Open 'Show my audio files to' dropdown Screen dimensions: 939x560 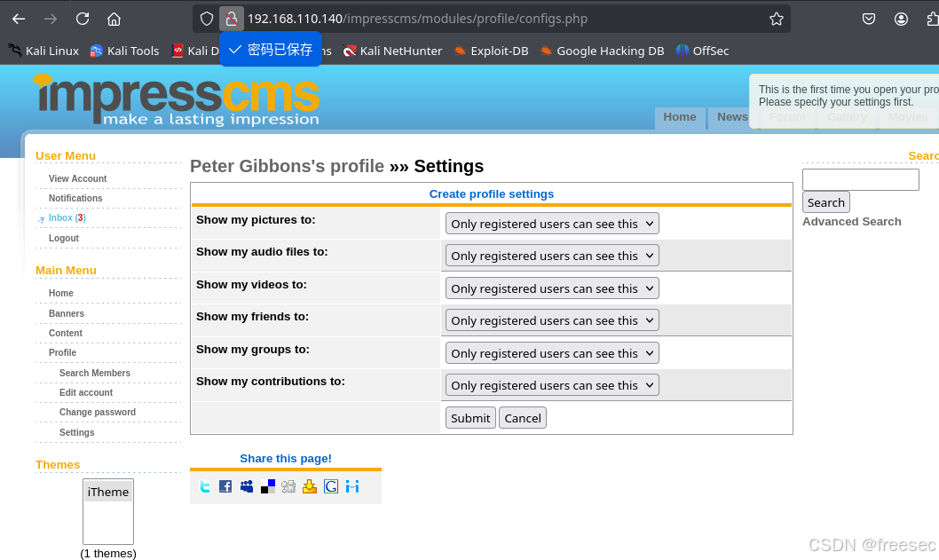tap(551, 256)
